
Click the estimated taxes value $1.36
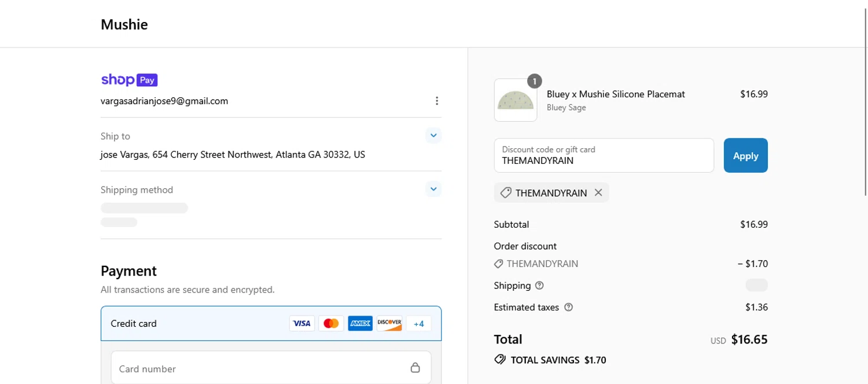756,308
